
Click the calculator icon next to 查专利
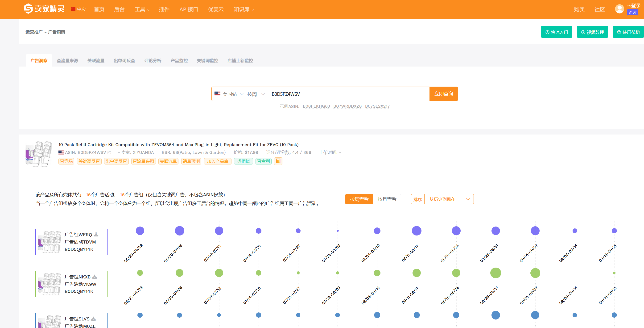tap(278, 161)
